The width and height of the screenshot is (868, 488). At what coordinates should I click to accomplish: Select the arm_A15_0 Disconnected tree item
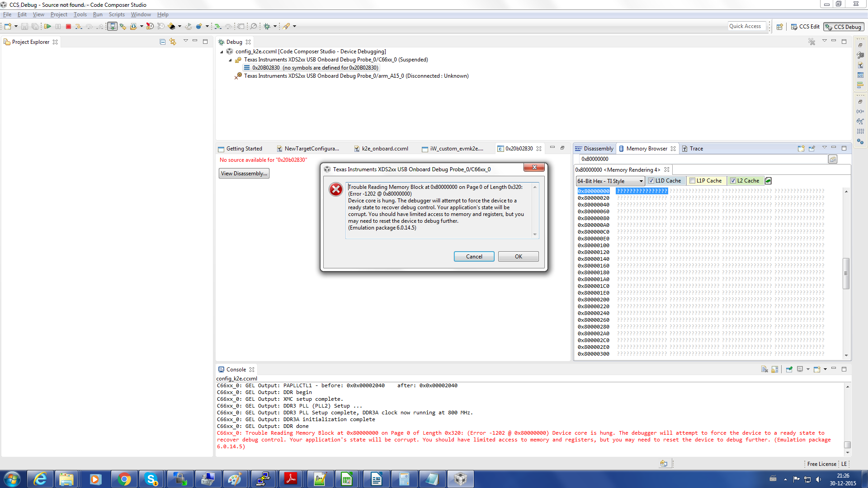click(x=351, y=76)
